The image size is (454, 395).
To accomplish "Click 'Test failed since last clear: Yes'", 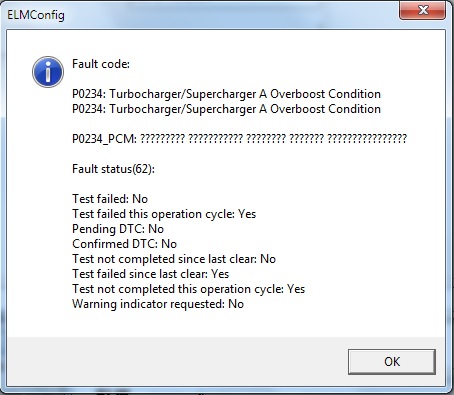I will coord(151,274).
